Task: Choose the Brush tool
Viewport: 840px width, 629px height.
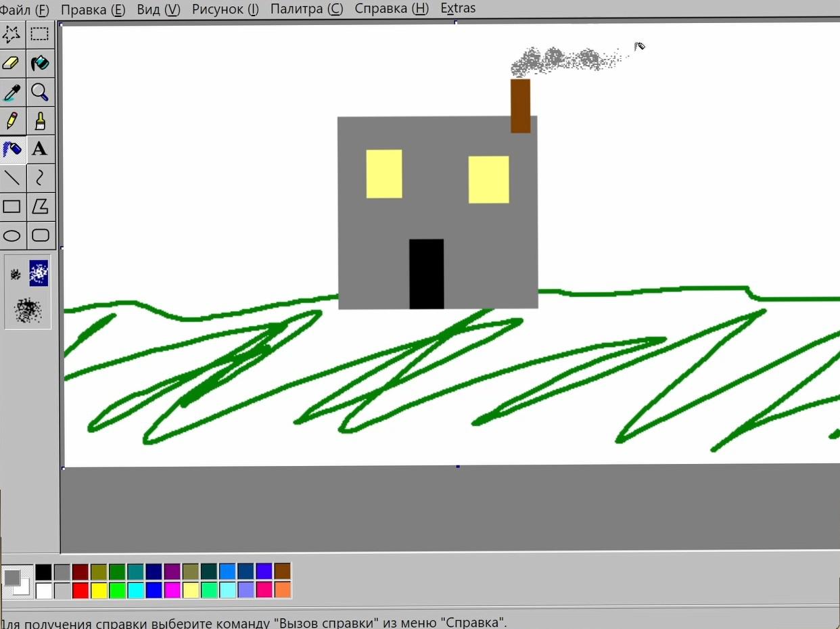Action: pyautogui.click(x=41, y=121)
